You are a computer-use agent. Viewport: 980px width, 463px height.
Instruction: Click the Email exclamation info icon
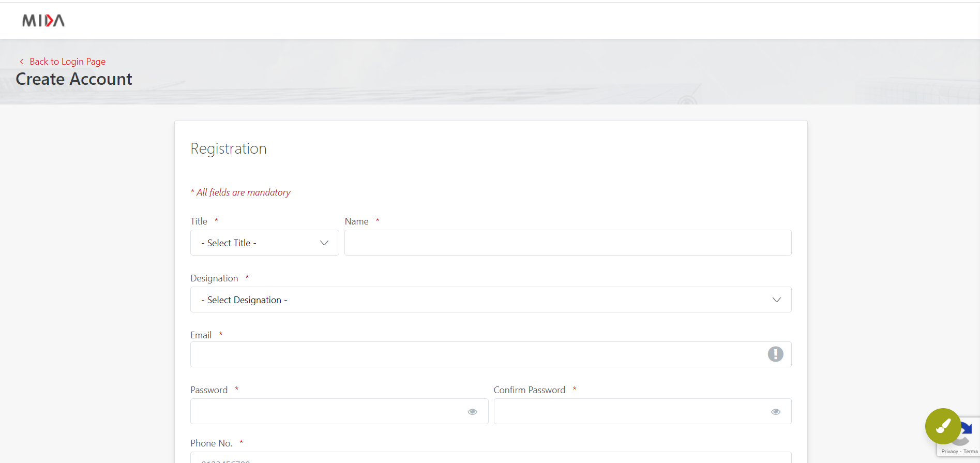pyautogui.click(x=775, y=354)
